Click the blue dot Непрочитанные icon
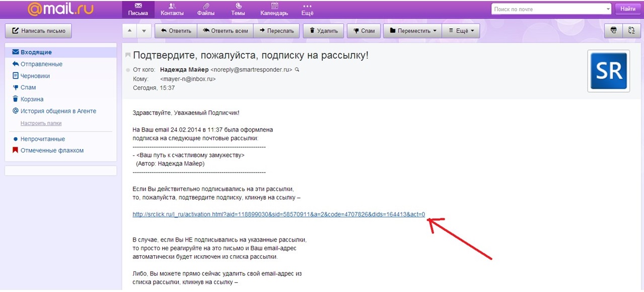 pyautogui.click(x=16, y=139)
